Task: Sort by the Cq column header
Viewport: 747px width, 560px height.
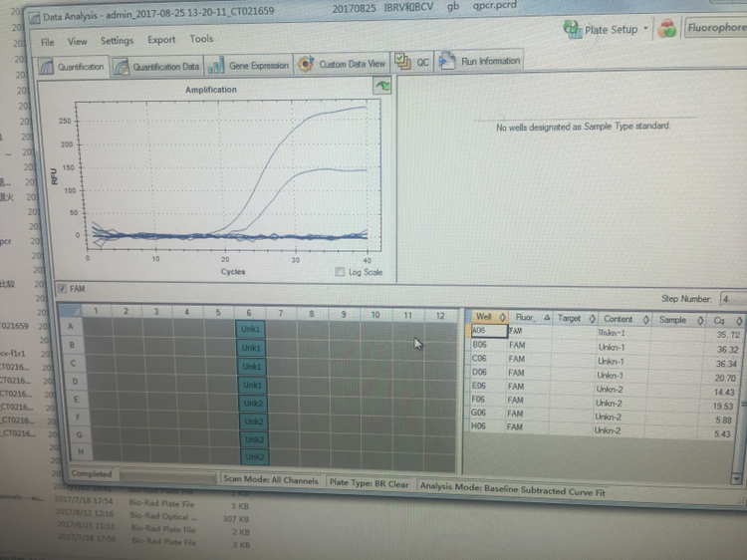Action: (726, 321)
